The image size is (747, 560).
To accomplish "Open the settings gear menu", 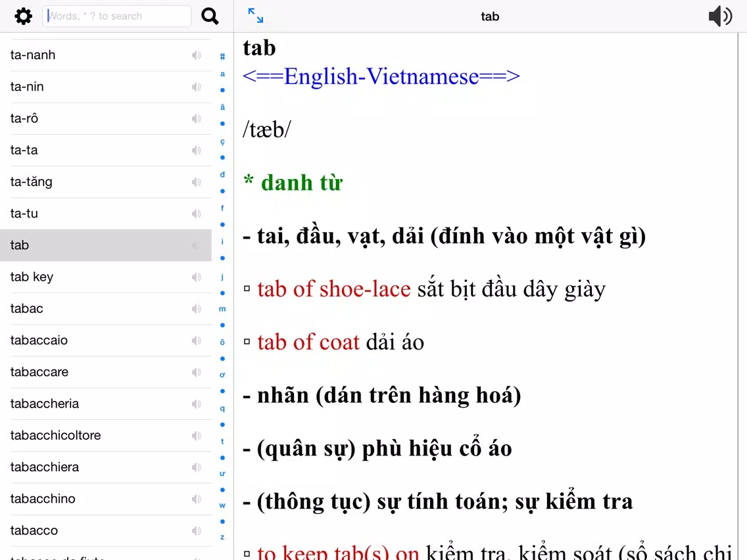I will [23, 16].
